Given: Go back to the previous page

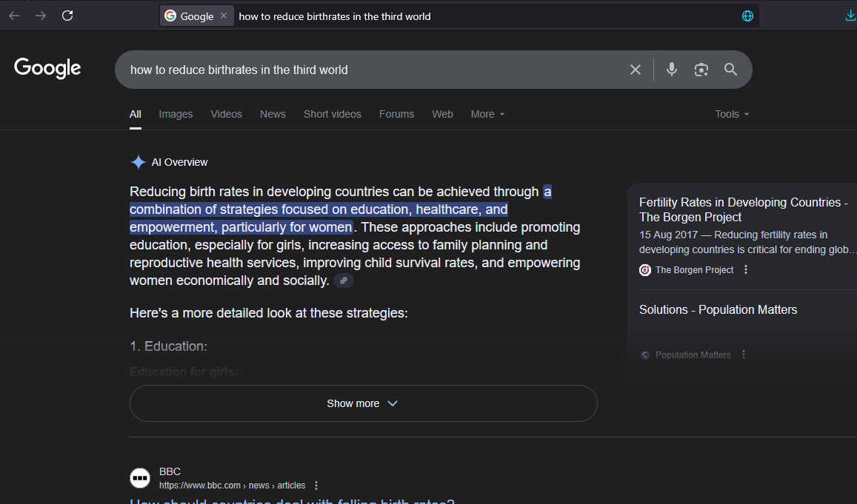Looking at the screenshot, I should click(14, 16).
